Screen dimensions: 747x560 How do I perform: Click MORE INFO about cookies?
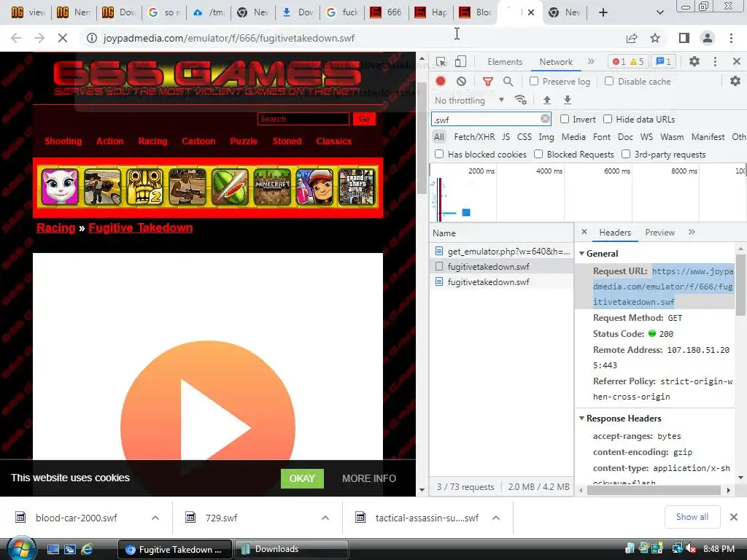click(x=369, y=478)
